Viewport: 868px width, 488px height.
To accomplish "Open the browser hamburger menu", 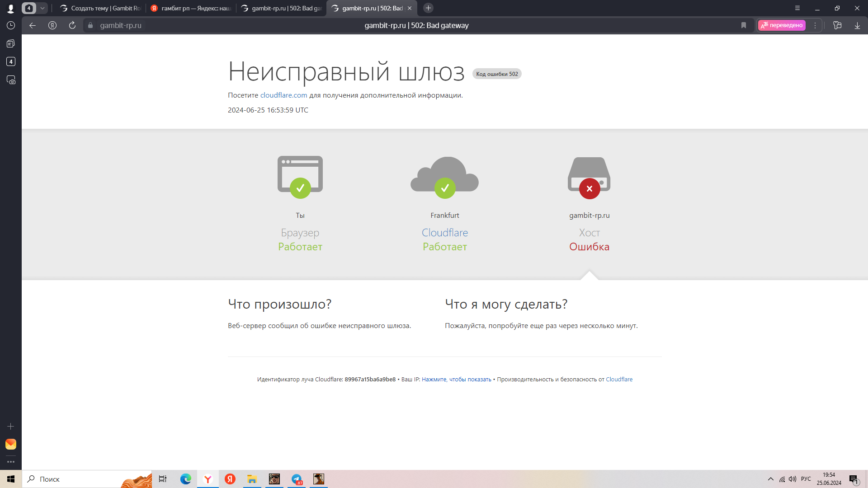I will (797, 8).
